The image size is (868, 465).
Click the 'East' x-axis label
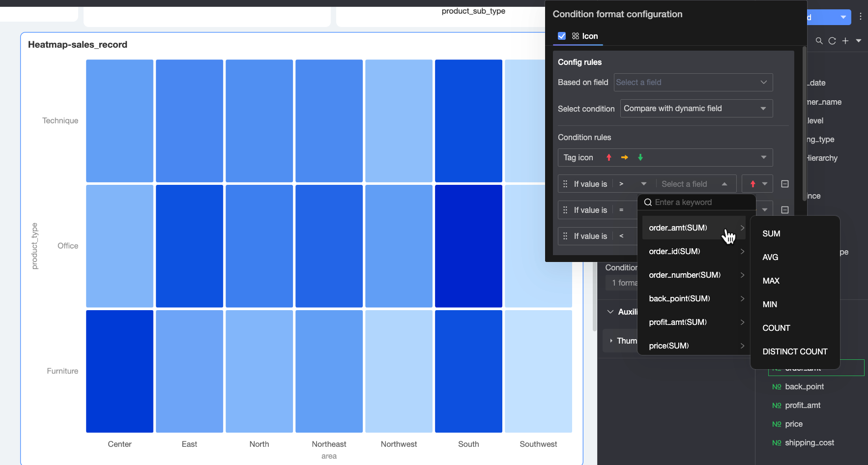coord(189,444)
